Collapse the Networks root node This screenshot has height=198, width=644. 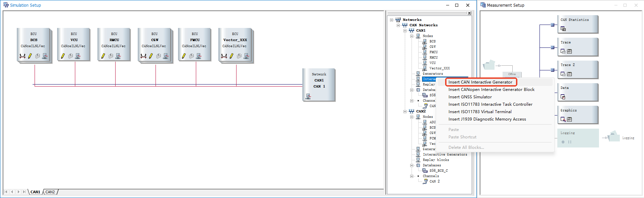pyautogui.click(x=391, y=20)
